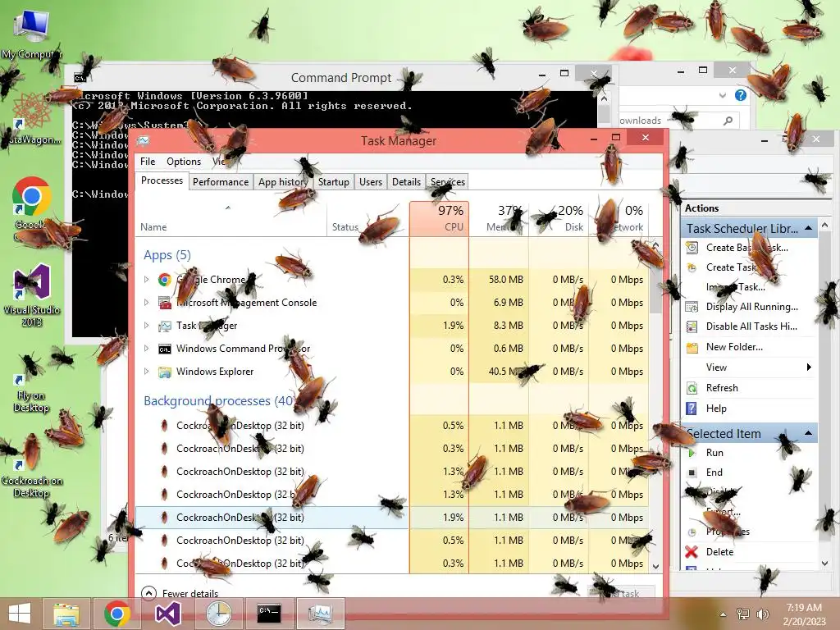Click Actions pane scrollbar down arrow
This screenshot has height=630, width=840.
825,564
